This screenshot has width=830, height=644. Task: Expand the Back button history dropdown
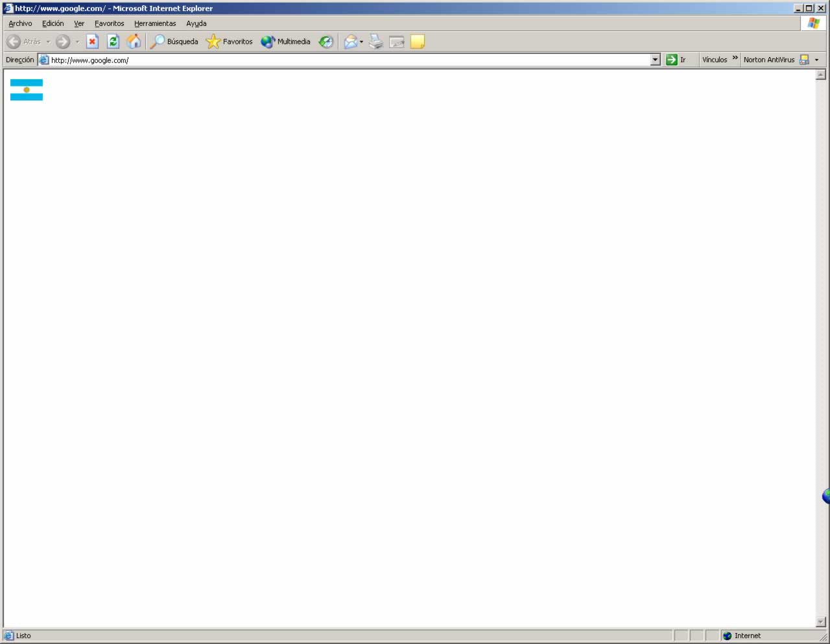pyautogui.click(x=48, y=42)
